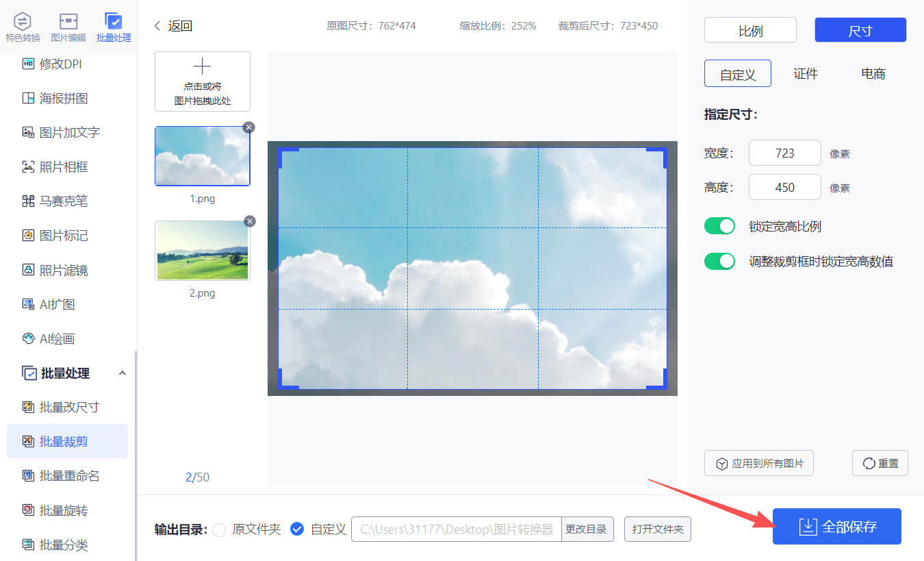
Task: Click the 批量裁剪 icon
Action: (x=28, y=441)
